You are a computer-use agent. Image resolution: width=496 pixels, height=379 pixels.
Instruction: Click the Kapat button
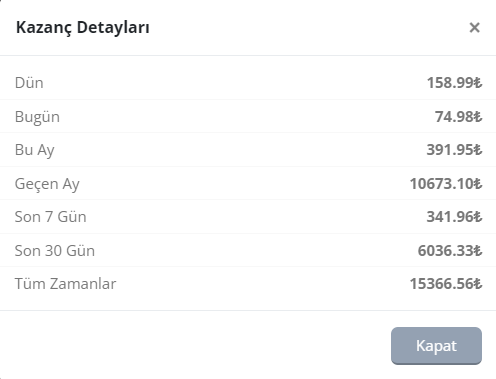tap(436, 346)
